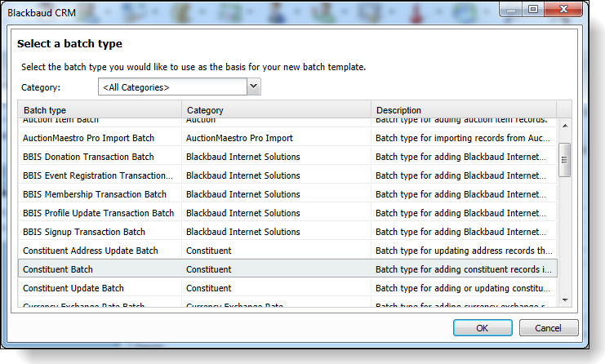605x364 pixels.
Task: Click description 'Batch type for importing records from Auc...'
Action: point(463,138)
